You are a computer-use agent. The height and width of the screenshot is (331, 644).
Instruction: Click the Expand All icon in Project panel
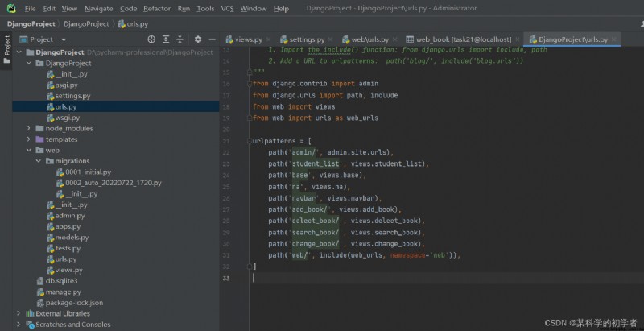[166, 39]
